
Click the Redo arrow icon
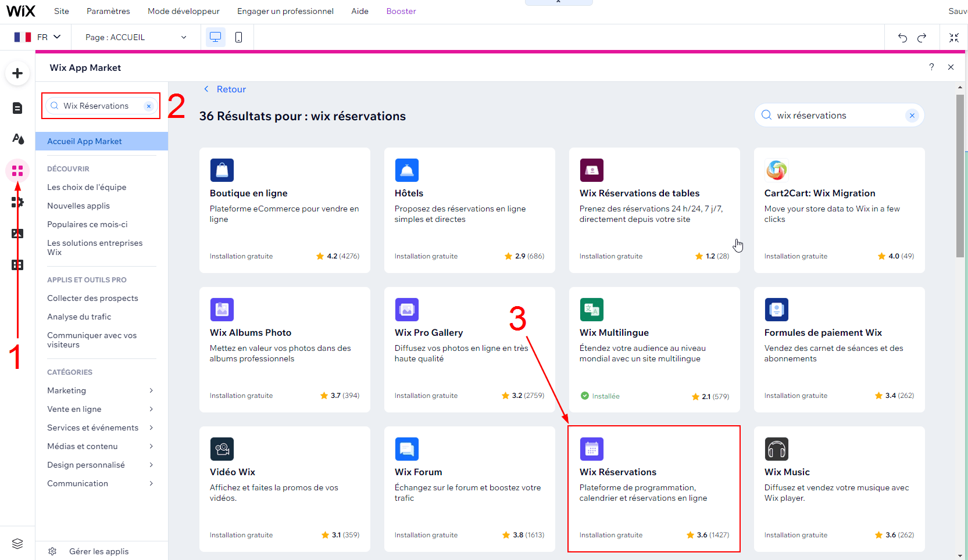click(x=921, y=38)
